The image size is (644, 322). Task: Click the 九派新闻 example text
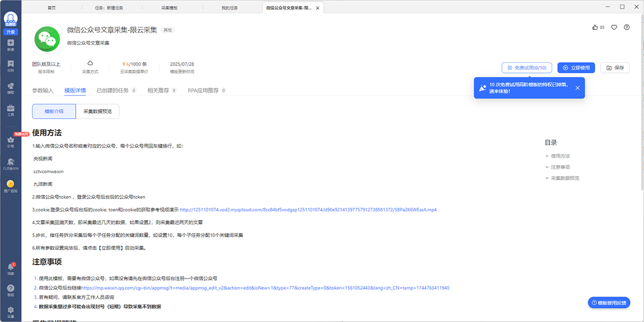point(43,184)
